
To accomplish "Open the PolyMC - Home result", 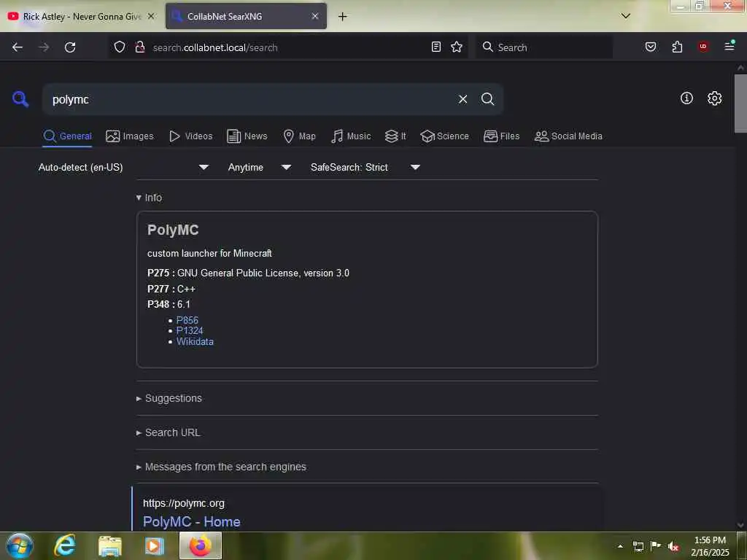I will click(192, 522).
